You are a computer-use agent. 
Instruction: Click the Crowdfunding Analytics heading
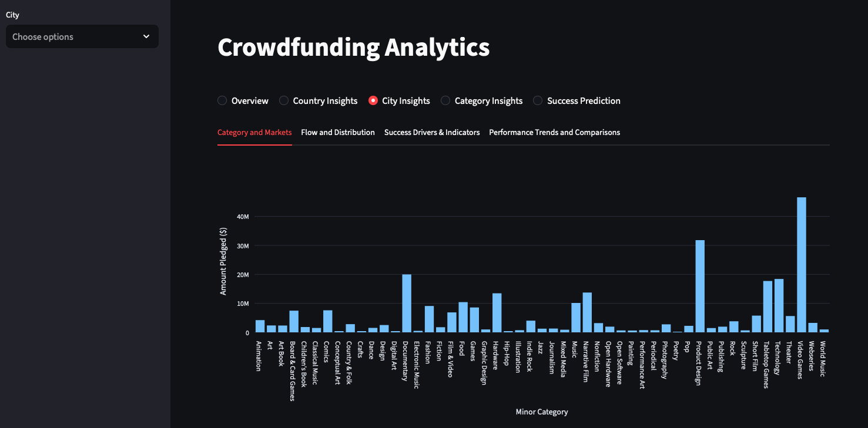pos(354,47)
